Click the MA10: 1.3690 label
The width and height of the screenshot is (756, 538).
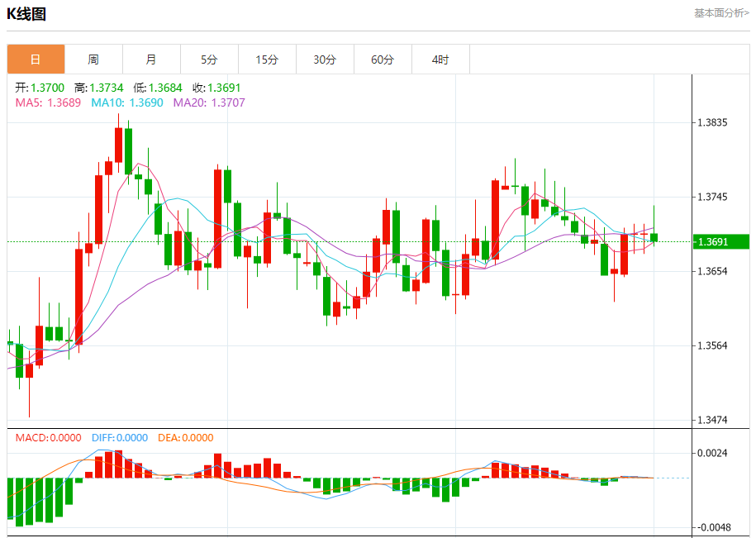pos(127,102)
